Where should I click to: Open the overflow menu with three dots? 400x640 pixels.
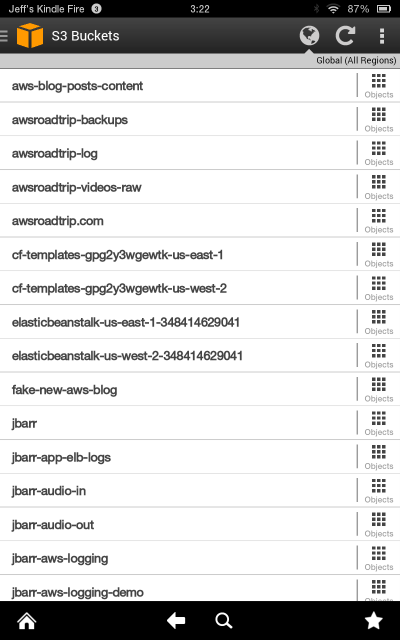(x=382, y=36)
